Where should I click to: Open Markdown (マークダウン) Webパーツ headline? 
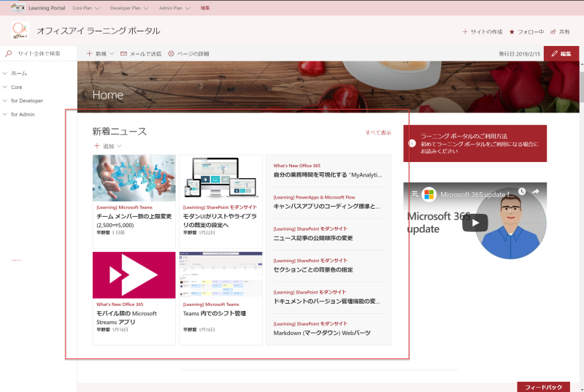[322, 333]
